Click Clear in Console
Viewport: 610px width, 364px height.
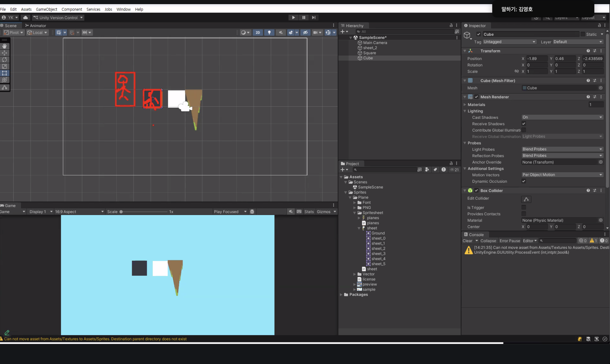click(467, 241)
